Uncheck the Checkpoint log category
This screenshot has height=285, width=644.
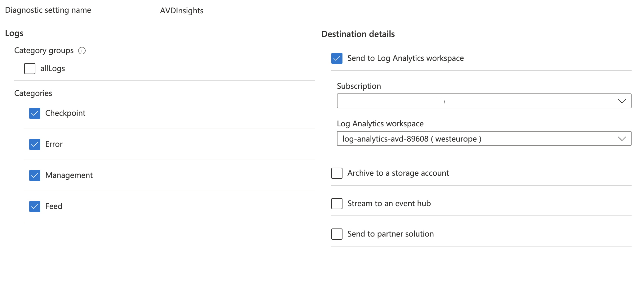point(34,113)
